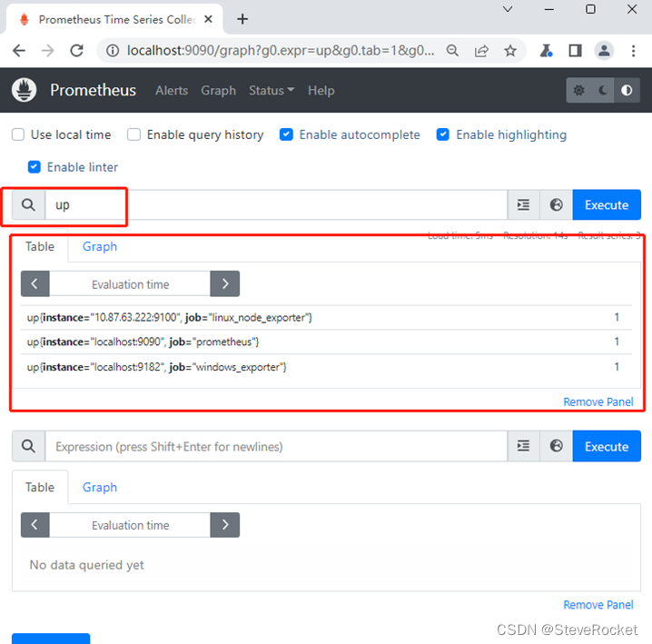Open the Chrome profile avatar
Viewport: 652px width, 644px height.
[604, 51]
